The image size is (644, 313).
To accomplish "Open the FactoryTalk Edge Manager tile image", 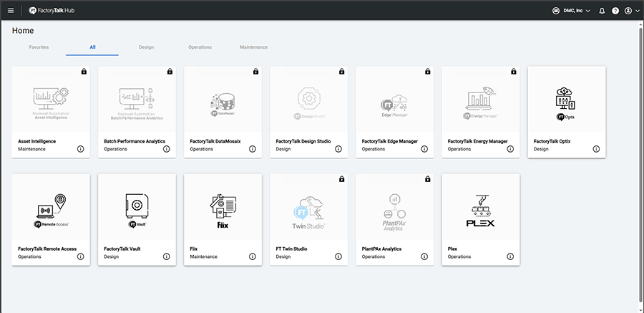I will click(x=395, y=99).
